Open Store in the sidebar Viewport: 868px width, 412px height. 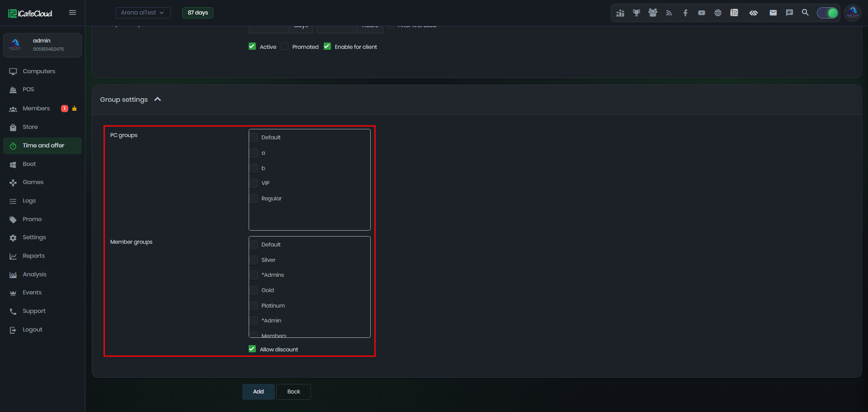click(x=42, y=127)
